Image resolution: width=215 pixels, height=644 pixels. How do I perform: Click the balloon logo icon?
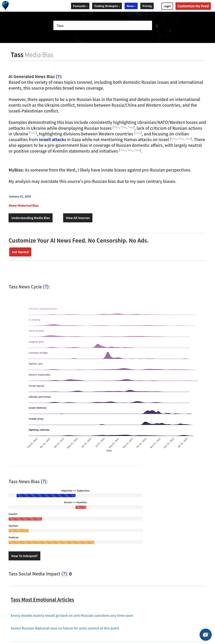tap(6, 6)
